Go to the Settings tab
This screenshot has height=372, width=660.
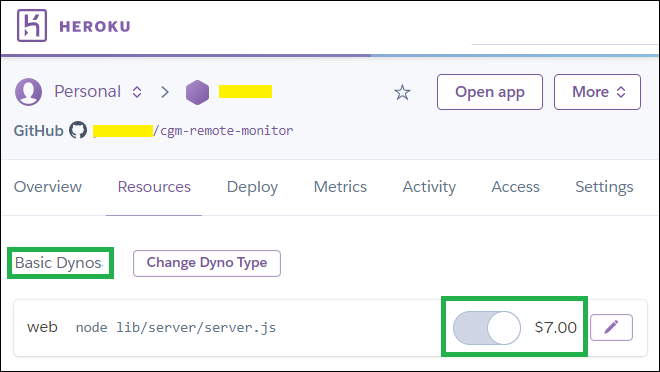pyautogui.click(x=604, y=187)
